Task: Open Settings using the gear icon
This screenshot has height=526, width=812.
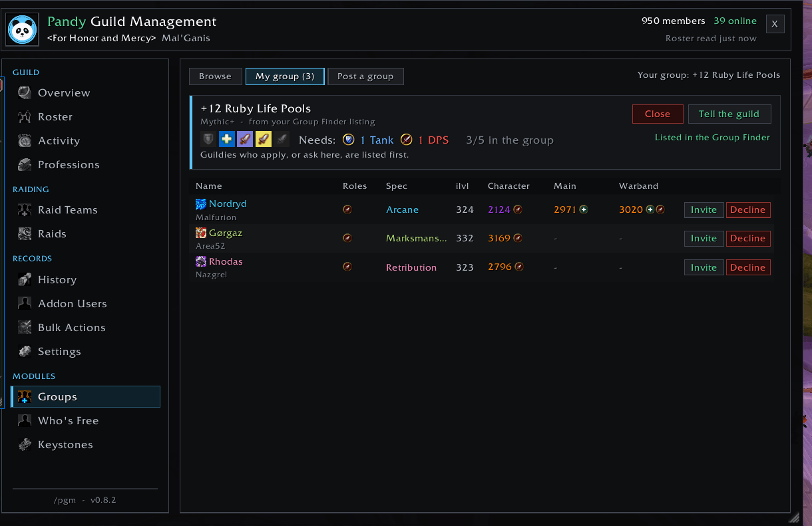Action: point(25,351)
